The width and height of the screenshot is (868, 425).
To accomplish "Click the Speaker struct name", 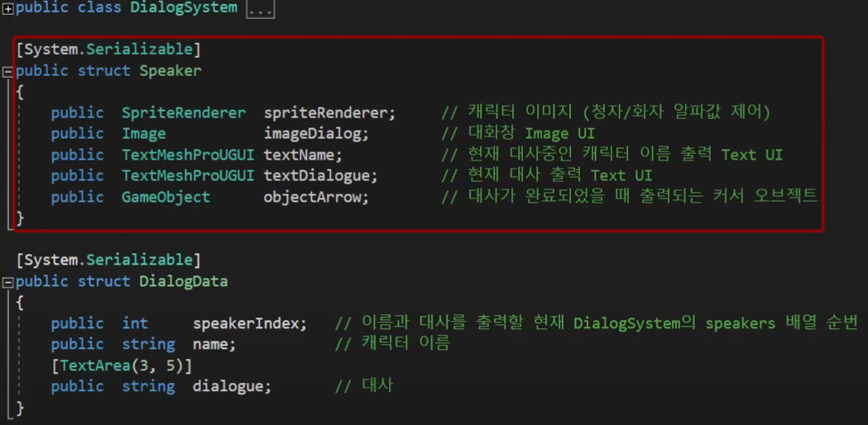I will click(170, 71).
